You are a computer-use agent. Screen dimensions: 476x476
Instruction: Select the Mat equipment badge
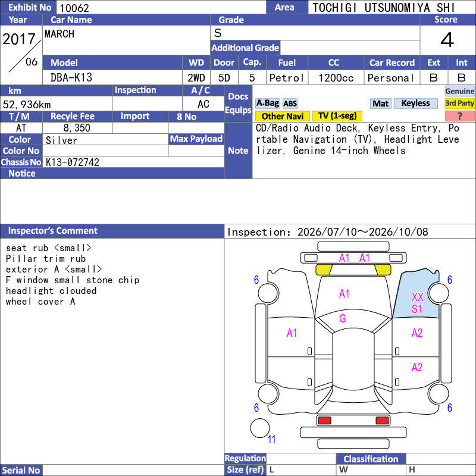[381, 104]
